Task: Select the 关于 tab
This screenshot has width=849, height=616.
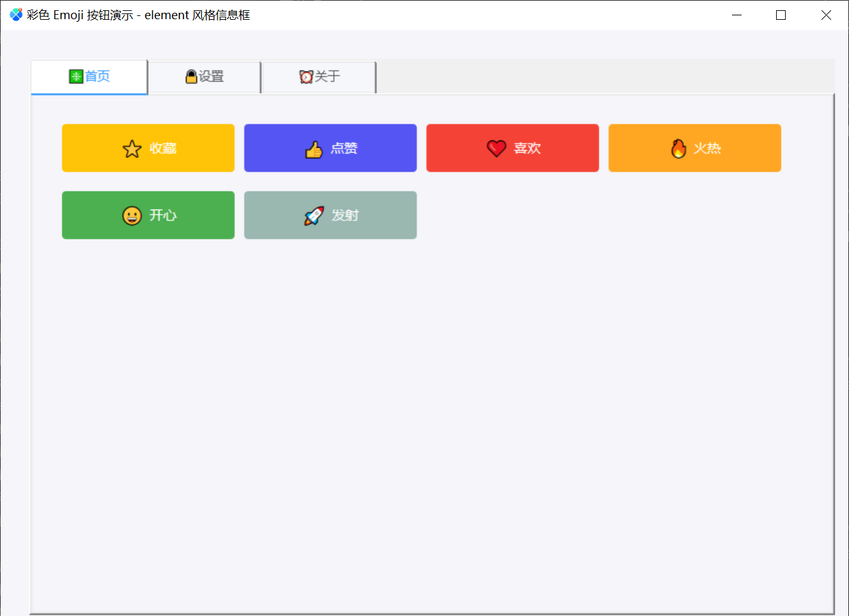Action: click(319, 77)
